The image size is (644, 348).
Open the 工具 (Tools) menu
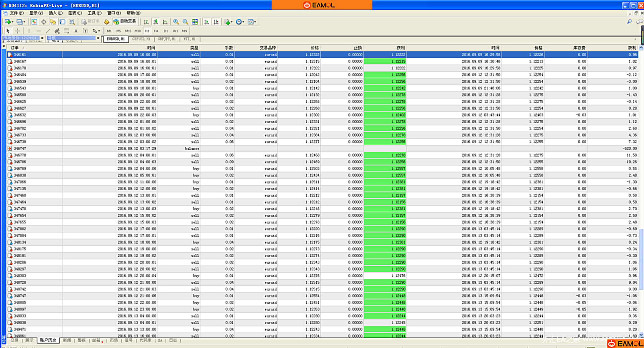[x=94, y=13]
